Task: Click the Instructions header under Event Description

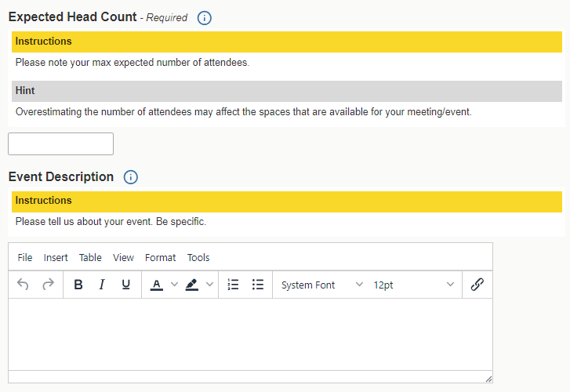Action: (x=287, y=201)
